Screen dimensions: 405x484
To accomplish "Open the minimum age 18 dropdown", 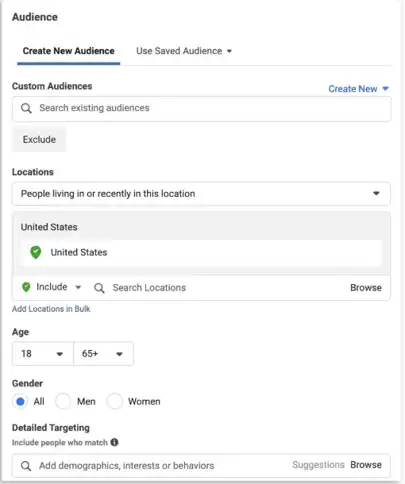I will click(43, 354).
